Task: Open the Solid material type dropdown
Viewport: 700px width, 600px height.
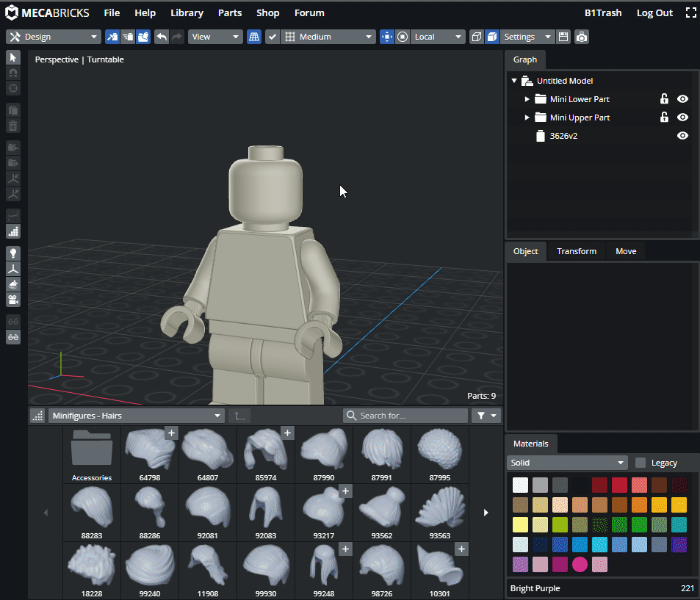Action: pyautogui.click(x=567, y=463)
